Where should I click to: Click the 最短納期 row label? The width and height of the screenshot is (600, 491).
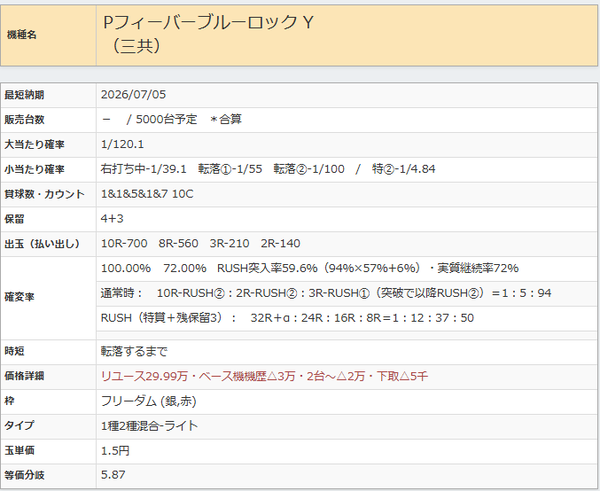[24, 95]
